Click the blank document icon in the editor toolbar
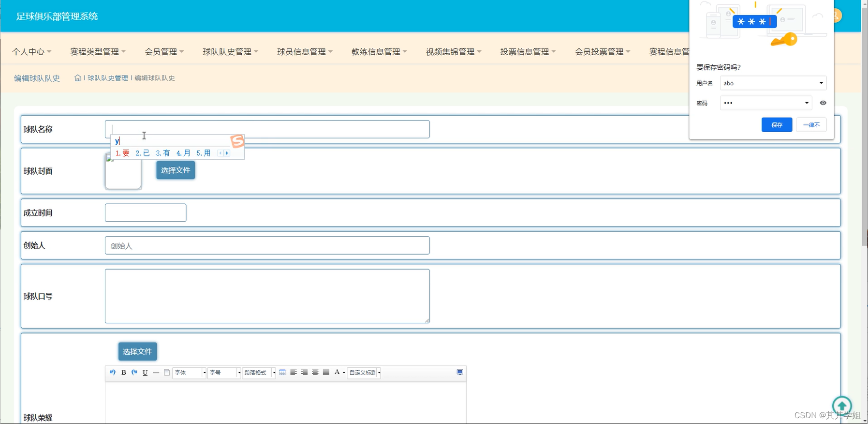Image resolution: width=868 pixels, height=424 pixels. tap(167, 372)
